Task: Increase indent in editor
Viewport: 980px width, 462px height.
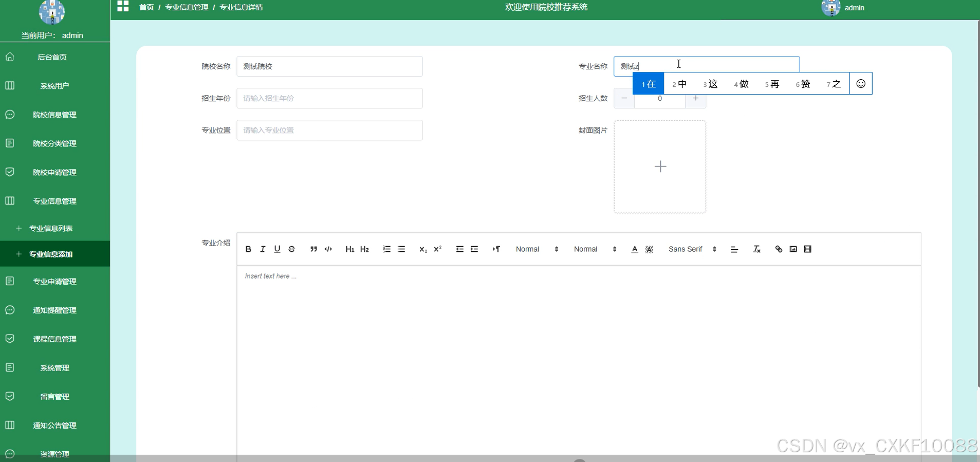Action: (474, 249)
